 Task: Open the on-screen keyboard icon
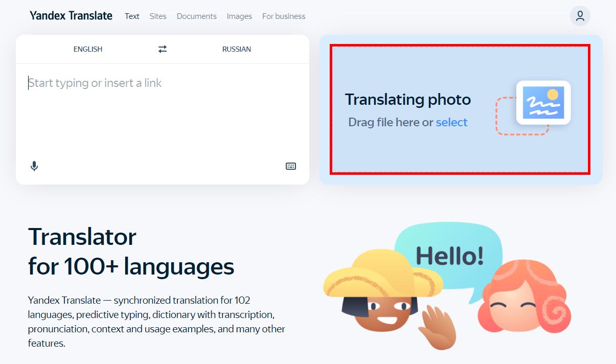(291, 166)
